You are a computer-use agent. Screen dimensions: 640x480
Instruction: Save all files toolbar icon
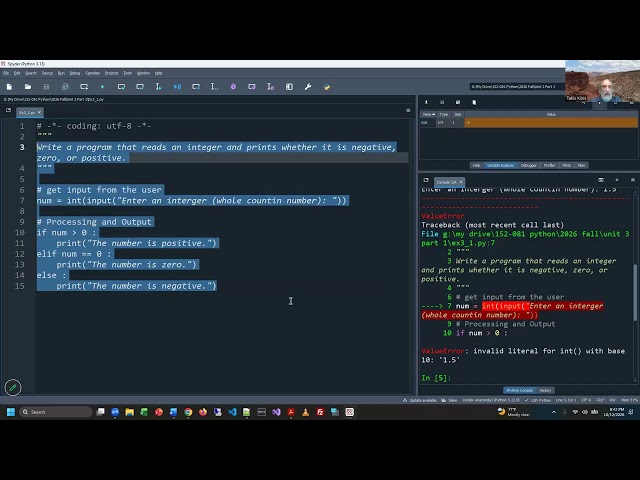coord(65,87)
